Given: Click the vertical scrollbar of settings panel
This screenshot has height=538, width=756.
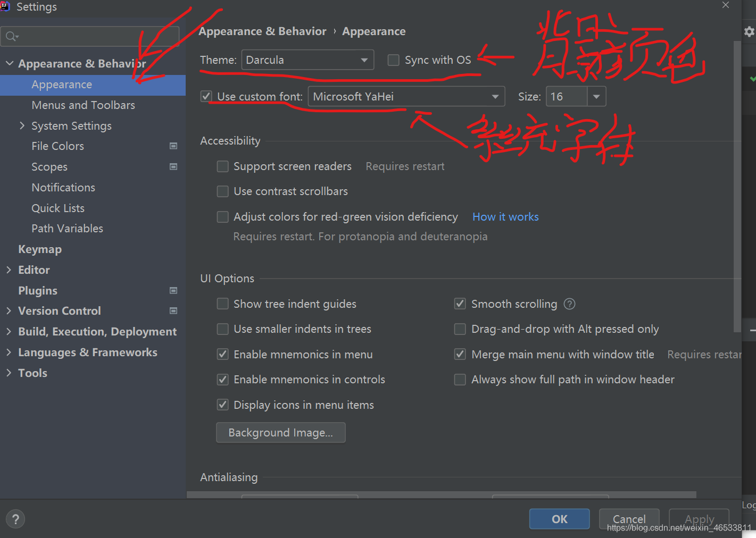Looking at the screenshot, I should click(737, 186).
